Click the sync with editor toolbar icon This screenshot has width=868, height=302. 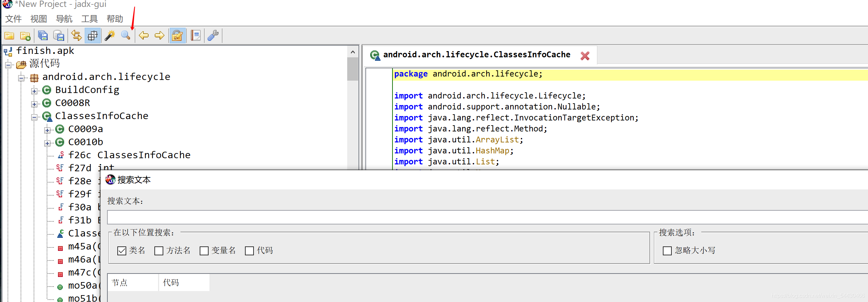click(x=76, y=35)
